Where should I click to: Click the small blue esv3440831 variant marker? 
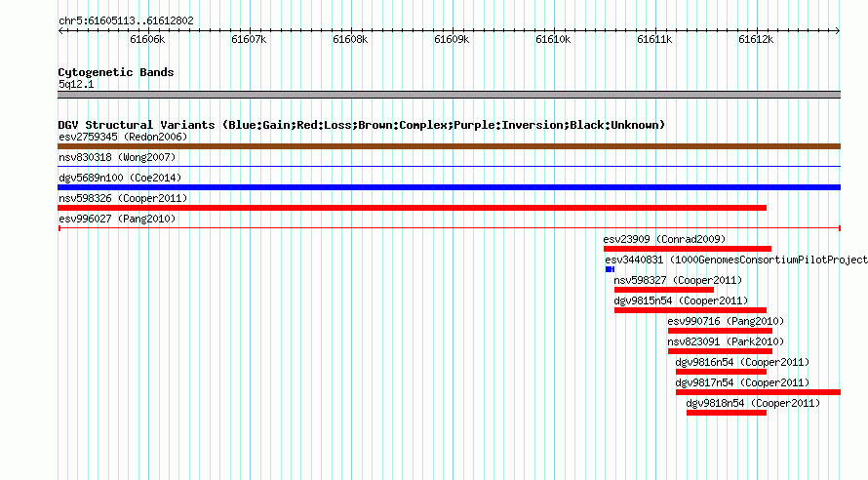[610, 269]
